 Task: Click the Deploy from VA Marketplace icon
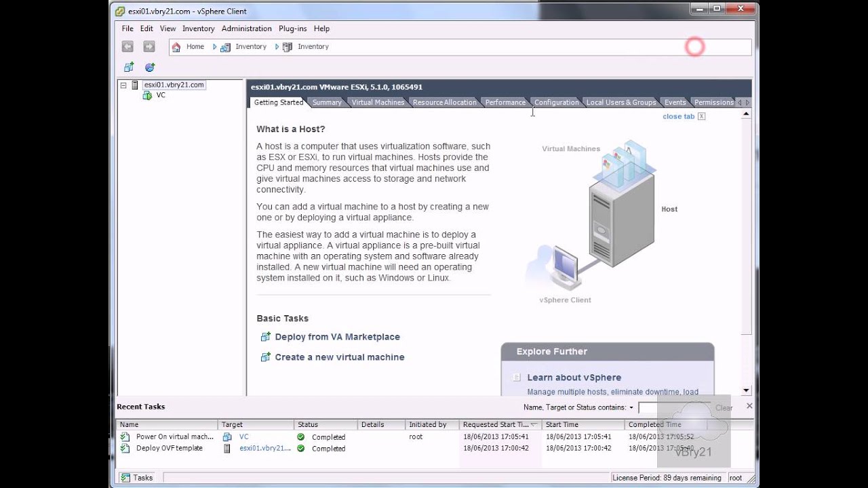(x=266, y=337)
